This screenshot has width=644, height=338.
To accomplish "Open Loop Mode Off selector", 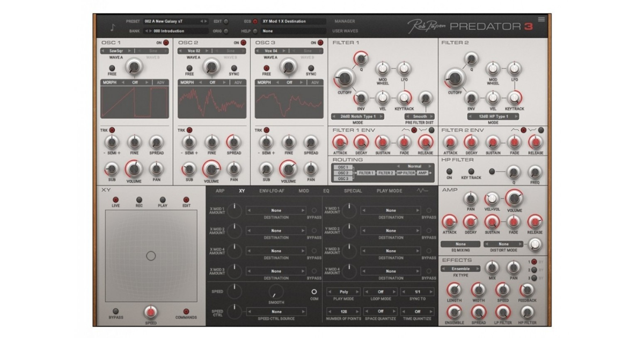I will [x=380, y=291].
